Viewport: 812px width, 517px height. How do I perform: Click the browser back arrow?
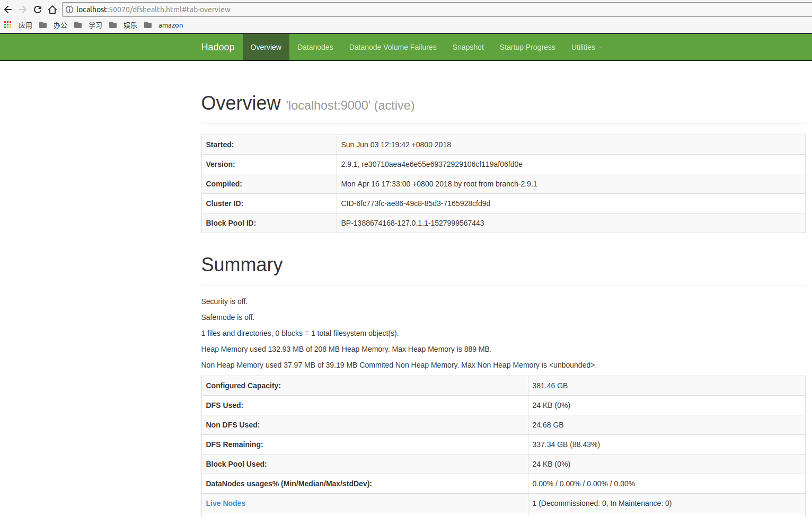tap(8, 10)
